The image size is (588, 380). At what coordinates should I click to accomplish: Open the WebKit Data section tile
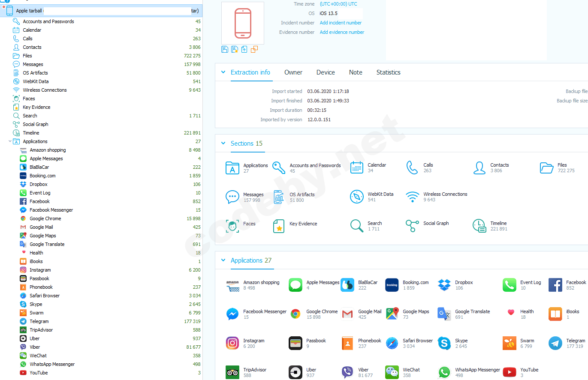(372, 197)
